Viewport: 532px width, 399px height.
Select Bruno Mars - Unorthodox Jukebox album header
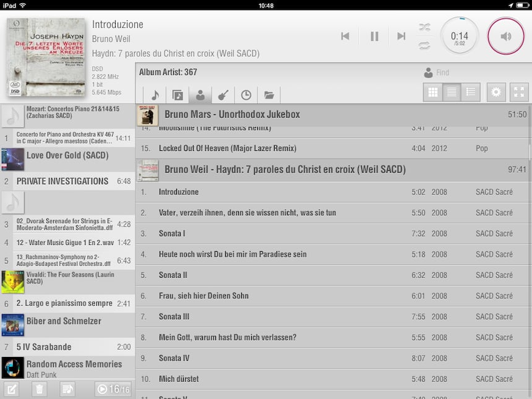coord(333,114)
